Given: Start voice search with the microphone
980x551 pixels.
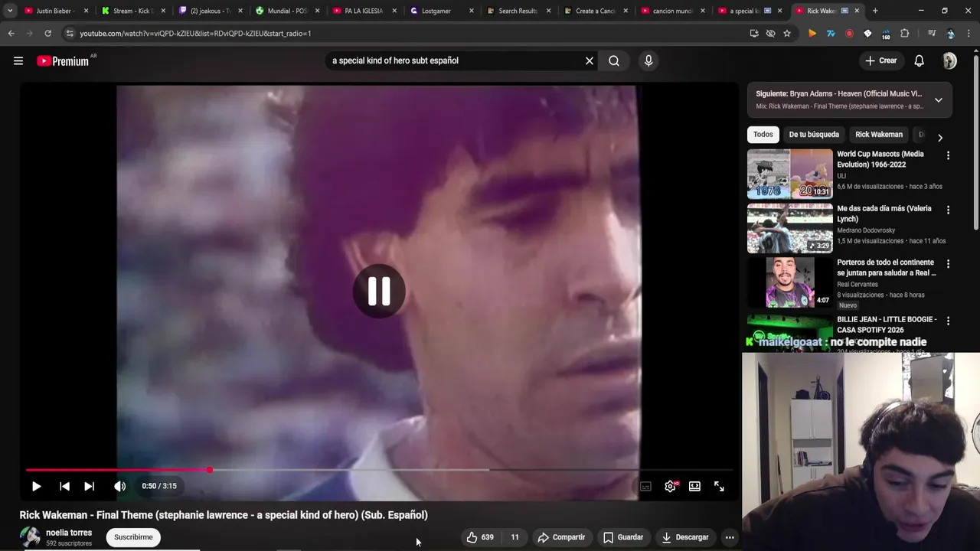Looking at the screenshot, I should [648, 60].
